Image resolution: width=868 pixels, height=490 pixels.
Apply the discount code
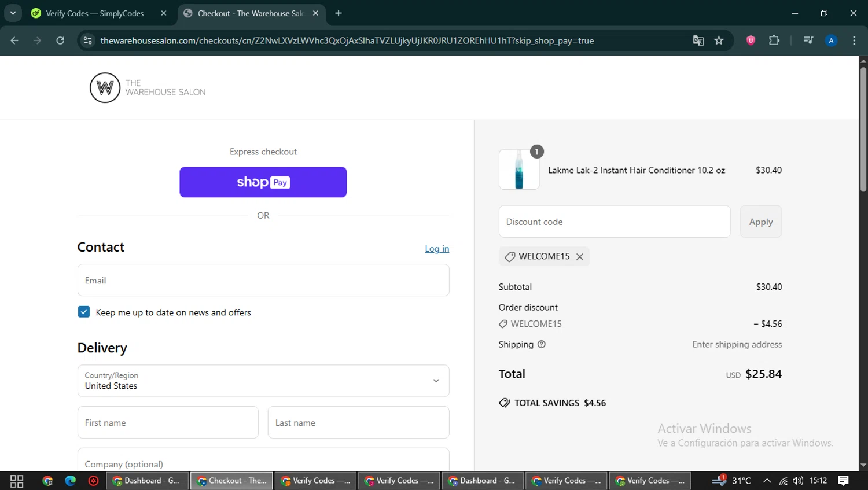[761, 222]
